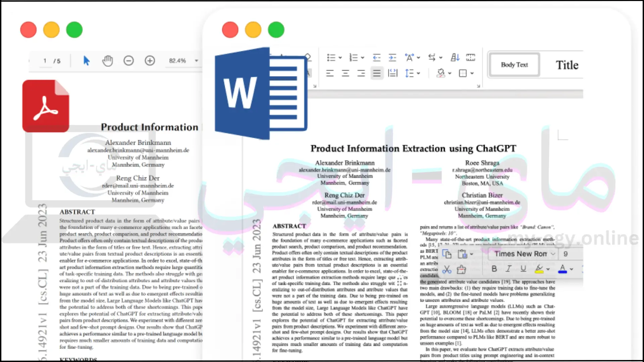This screenshot has height=362, width=644.
Task: Open paste options dropdown in mini toolbar
Action: [x=472, y=254]
